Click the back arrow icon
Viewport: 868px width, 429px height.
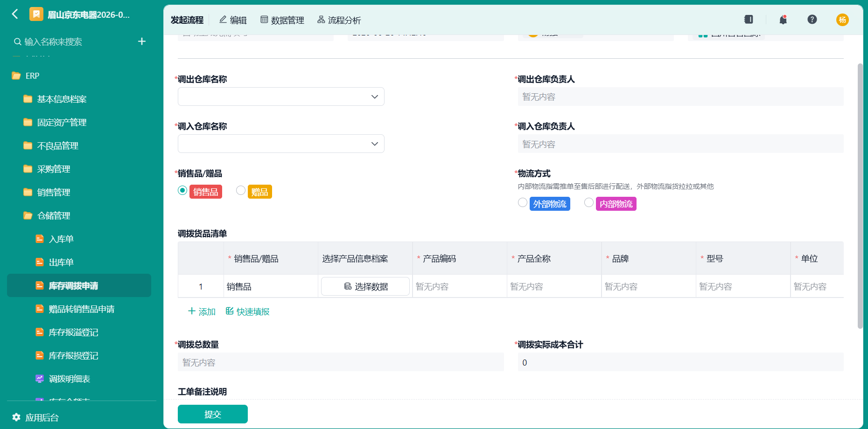(15, 14)
